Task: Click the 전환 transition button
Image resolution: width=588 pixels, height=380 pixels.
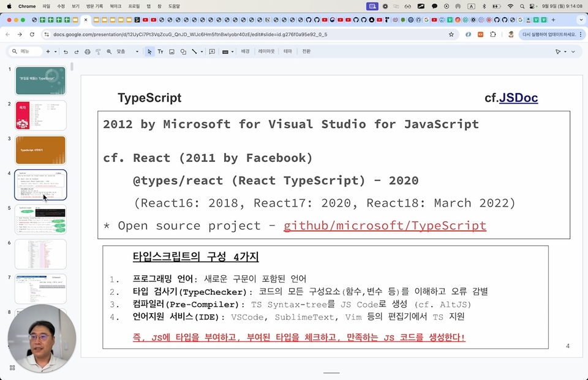Action: (306, 51)
